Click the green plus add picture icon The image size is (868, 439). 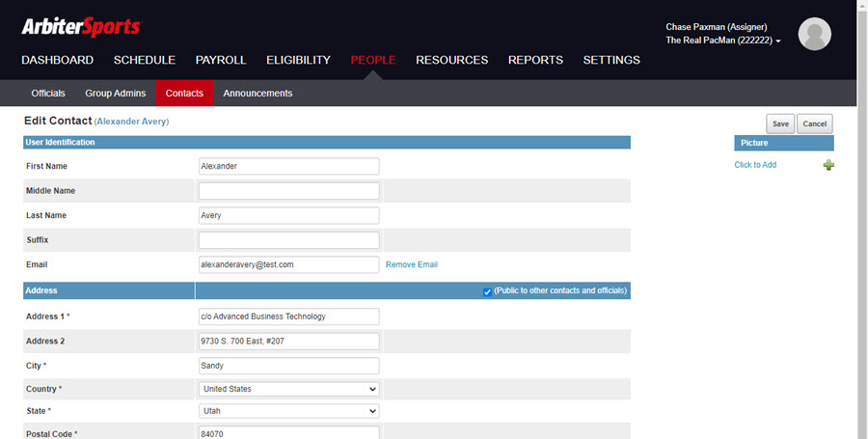coord(828,165)
